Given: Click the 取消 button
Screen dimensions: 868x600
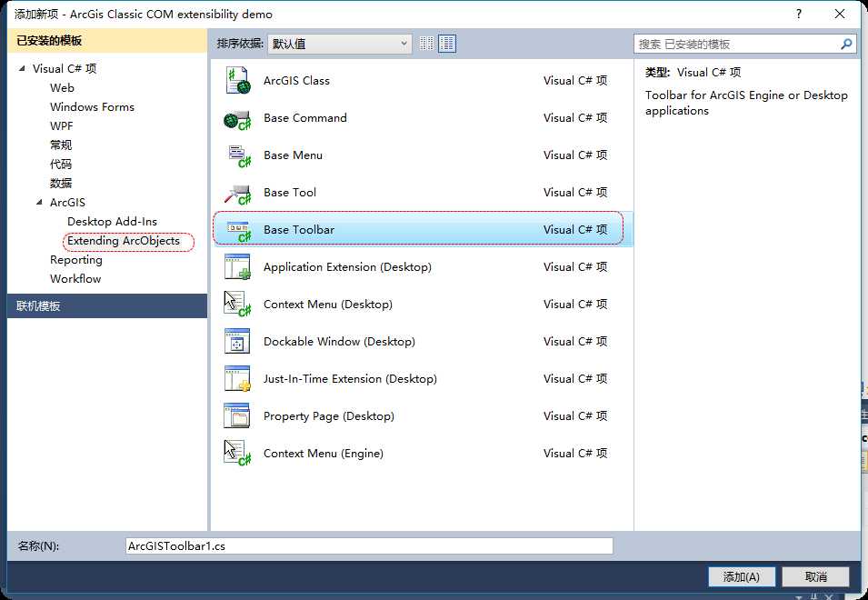Looking at the screenshot, I should (815, 576).
